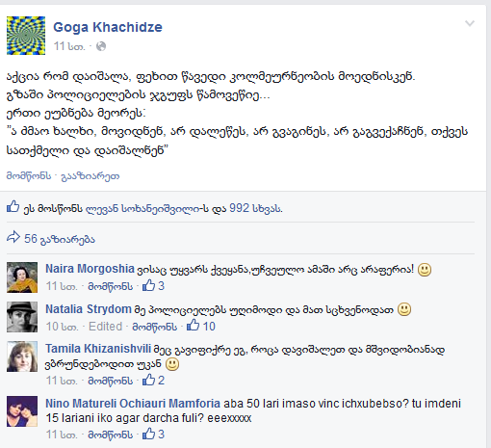Click thumbs-up count on Nino Matureli's comment

tap(153, 435)
